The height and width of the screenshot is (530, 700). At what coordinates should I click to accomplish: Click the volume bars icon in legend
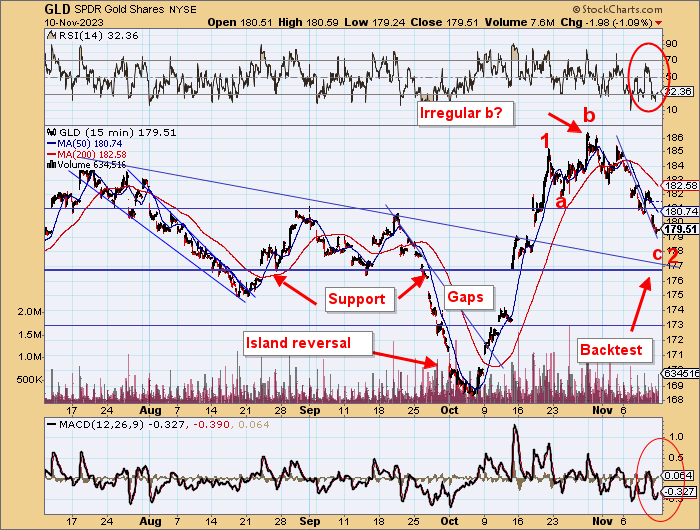click(51, 165)
